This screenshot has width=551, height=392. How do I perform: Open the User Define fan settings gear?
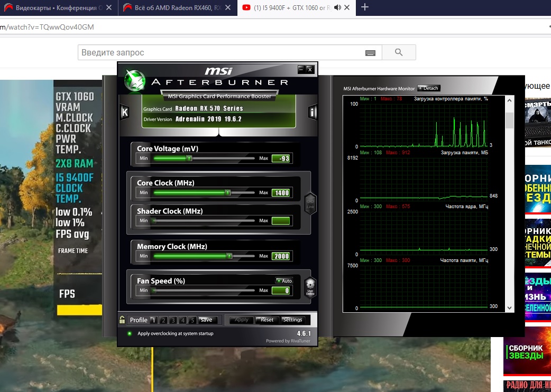310,287
